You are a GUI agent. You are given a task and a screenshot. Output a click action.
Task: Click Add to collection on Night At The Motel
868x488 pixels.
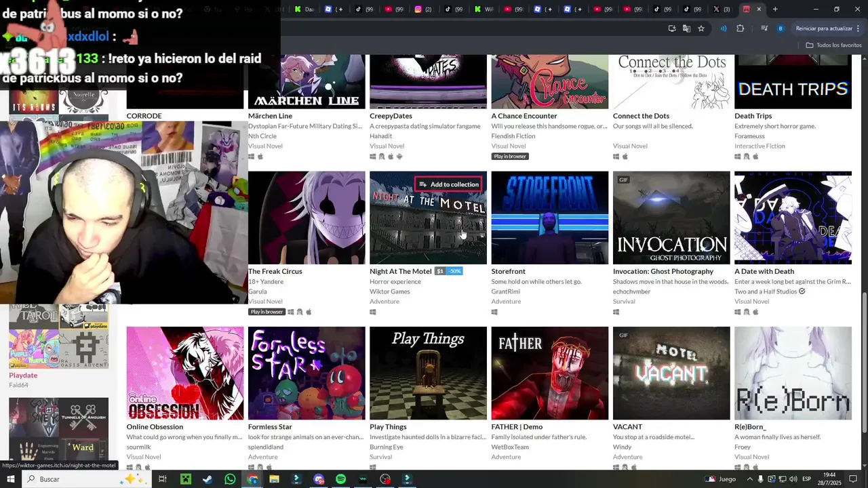(x=449, y=184)
